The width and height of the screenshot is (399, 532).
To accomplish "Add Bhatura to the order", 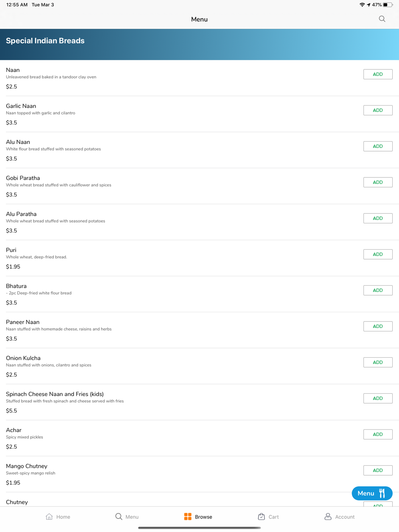I will [x=378, y=290].
